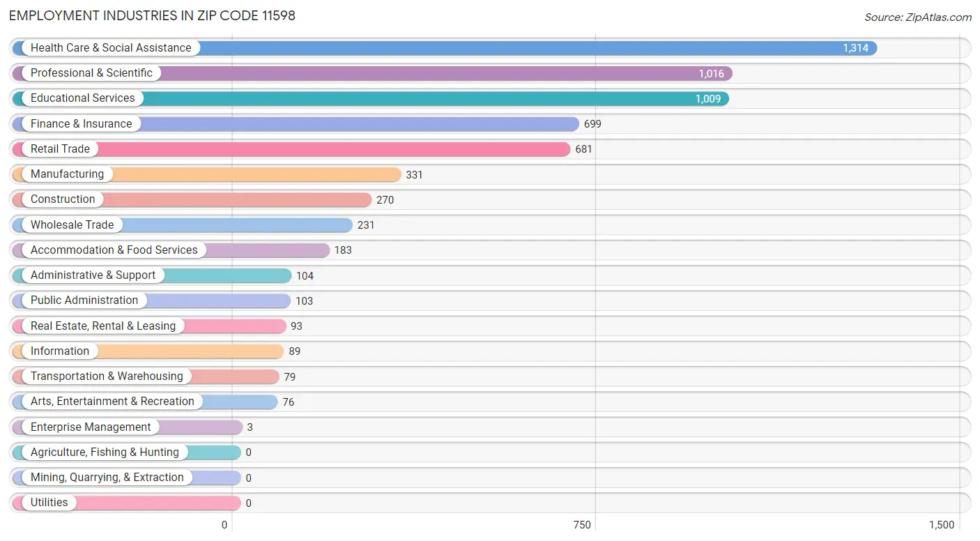Image resolution: width=980 pixels, height=541 pixels.
Task: Click the Utilities label
Action: click(x=49, y=502)
